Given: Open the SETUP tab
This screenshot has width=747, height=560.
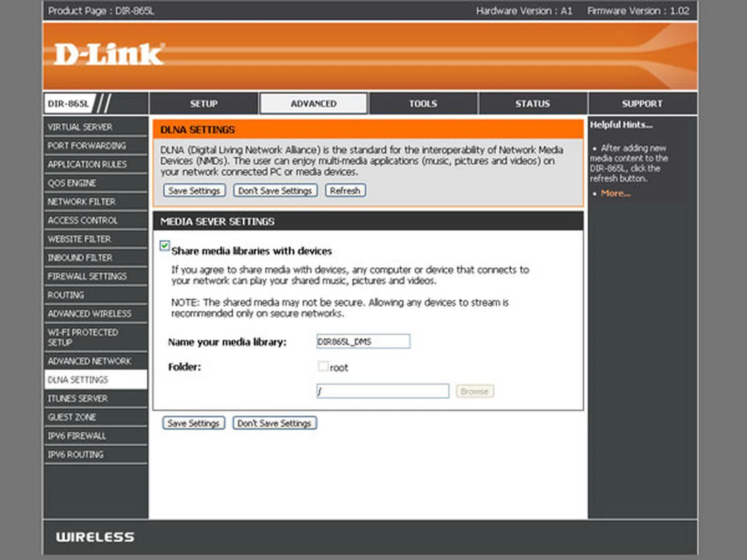Looking at the screenshot, I should pyautogui.click(x=203, y=104).
